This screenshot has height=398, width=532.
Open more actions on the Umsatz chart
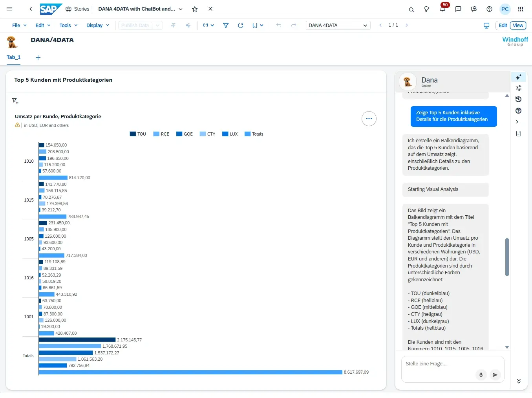[x=369, y=118]
